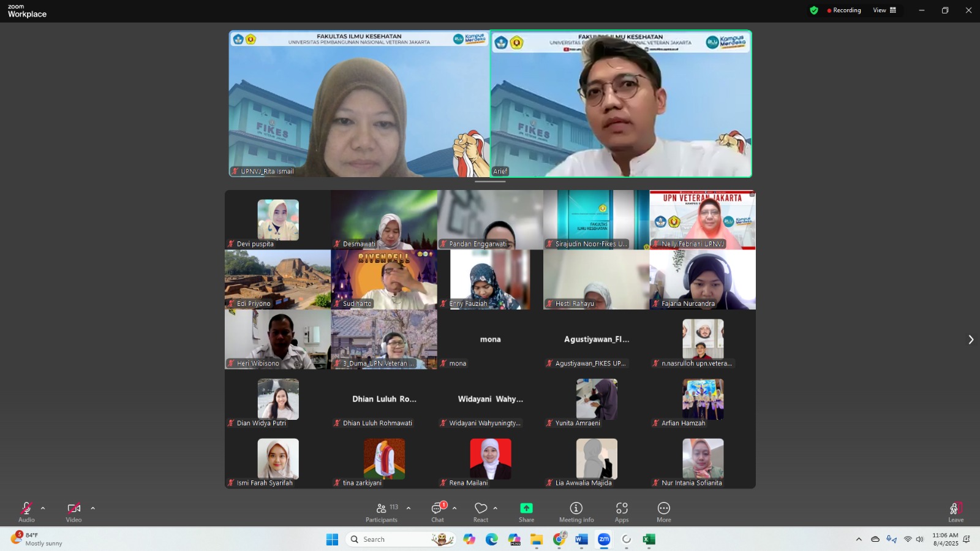The width and height of the screenshot is (980, 551).
Task: Go to next page of participants
Action: [970, 340]
